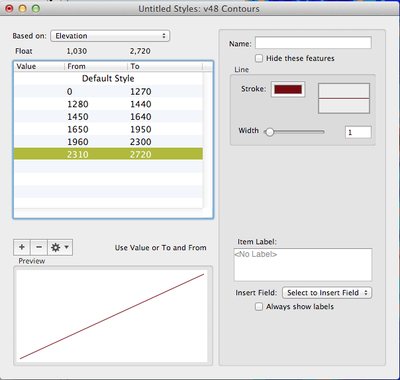Select the 1440 To cell
Viewport: 400px width, 380px height.
point(141,104)
